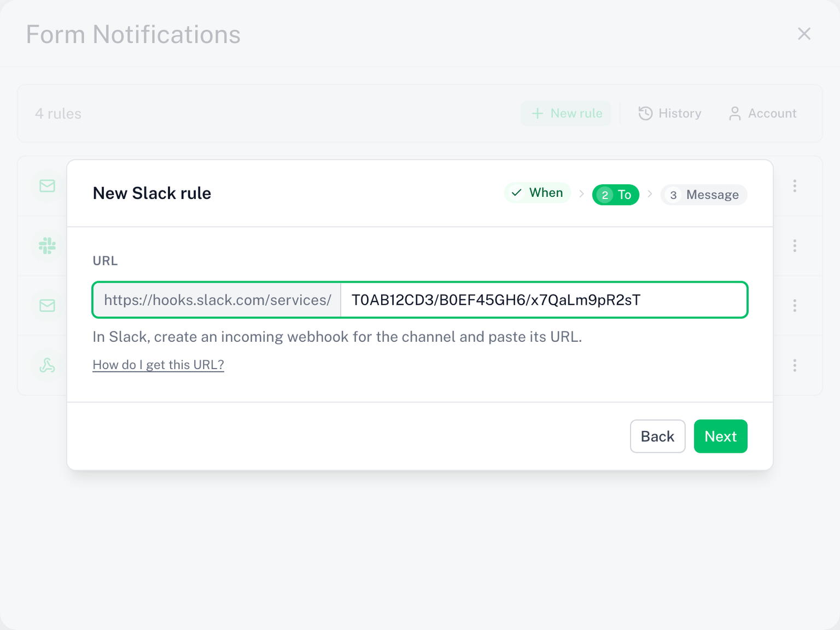Click the https://hooks.slack.com/services/ prefix
The image size is (840, 630).
(x=218, y=300)
